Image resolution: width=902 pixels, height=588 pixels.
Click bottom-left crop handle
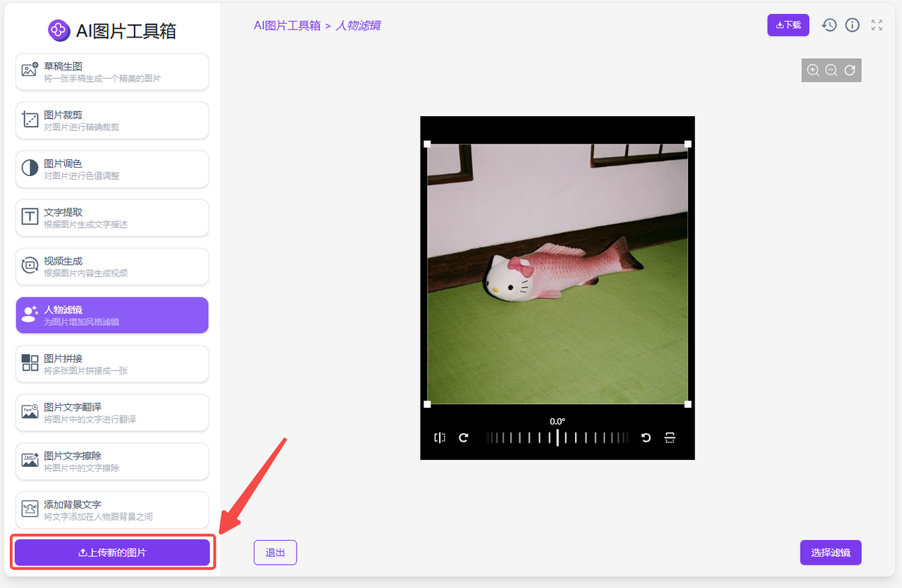[427, 404]
